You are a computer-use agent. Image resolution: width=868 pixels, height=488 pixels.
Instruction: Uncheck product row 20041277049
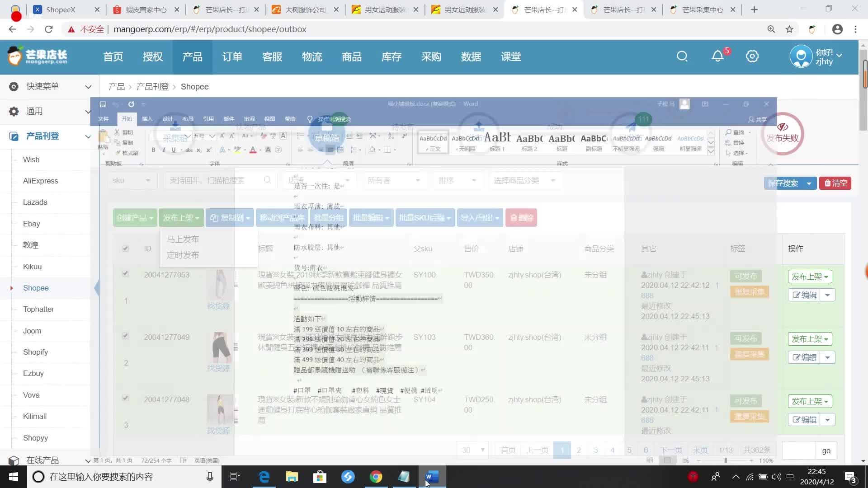125,336
